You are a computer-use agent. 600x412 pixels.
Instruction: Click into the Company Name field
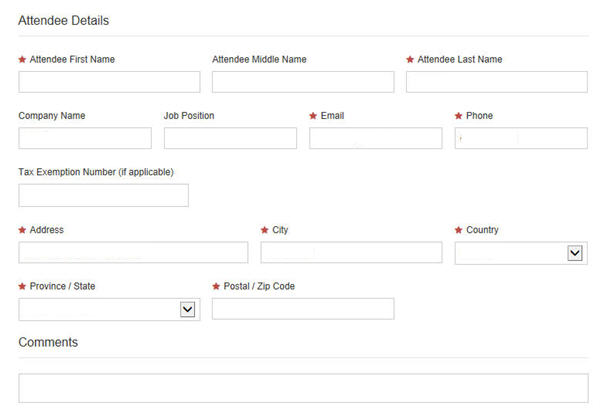pyautogui.click(x=85, y=138)
